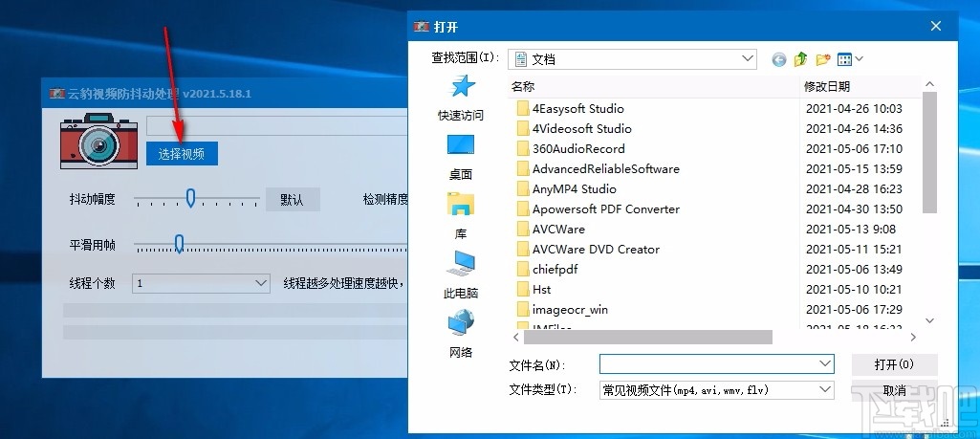The image size is (980, 439).
Task: Click the horizontal scrollbar thumb in file list
Action: [x=648, y=337]
